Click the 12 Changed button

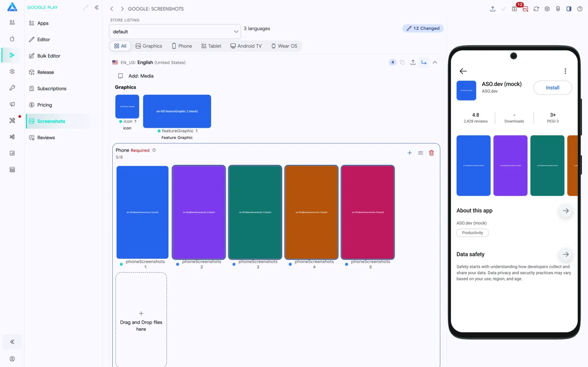[x=423, y=28]
